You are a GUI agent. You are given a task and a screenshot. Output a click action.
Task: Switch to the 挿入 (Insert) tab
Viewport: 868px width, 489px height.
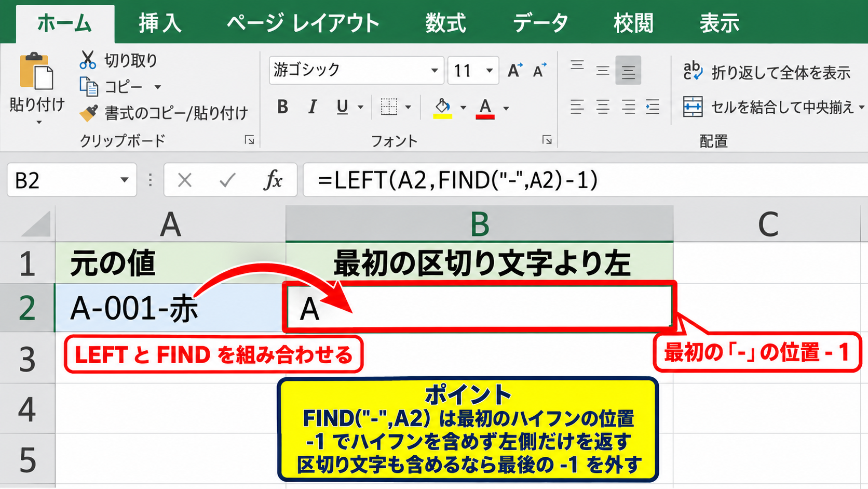160,23
